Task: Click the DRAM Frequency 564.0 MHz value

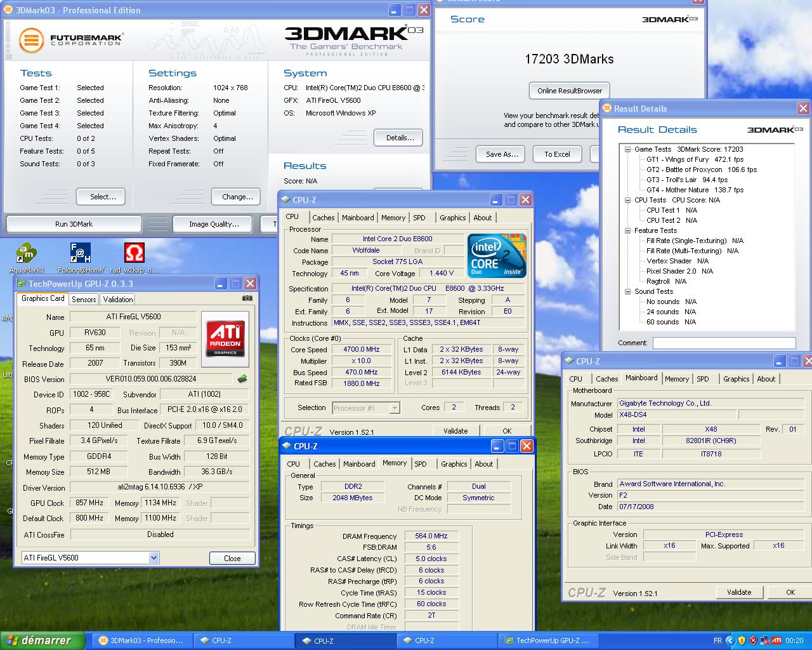Action: [431, 536]
